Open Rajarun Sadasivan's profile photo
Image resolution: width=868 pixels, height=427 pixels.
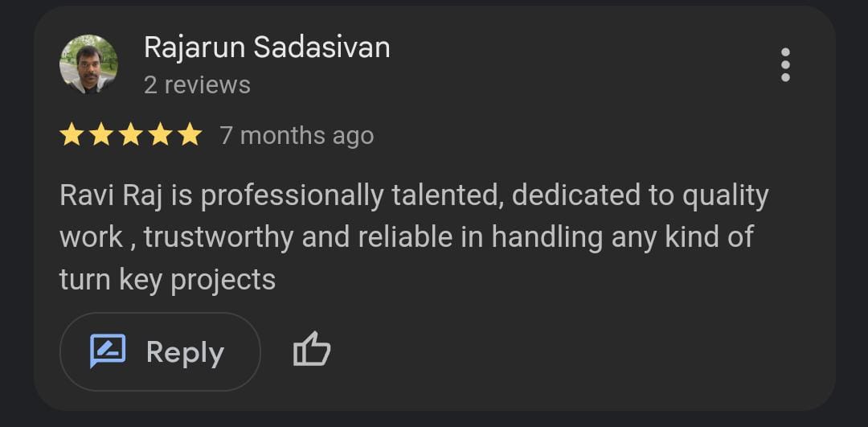tap(88, 64)
